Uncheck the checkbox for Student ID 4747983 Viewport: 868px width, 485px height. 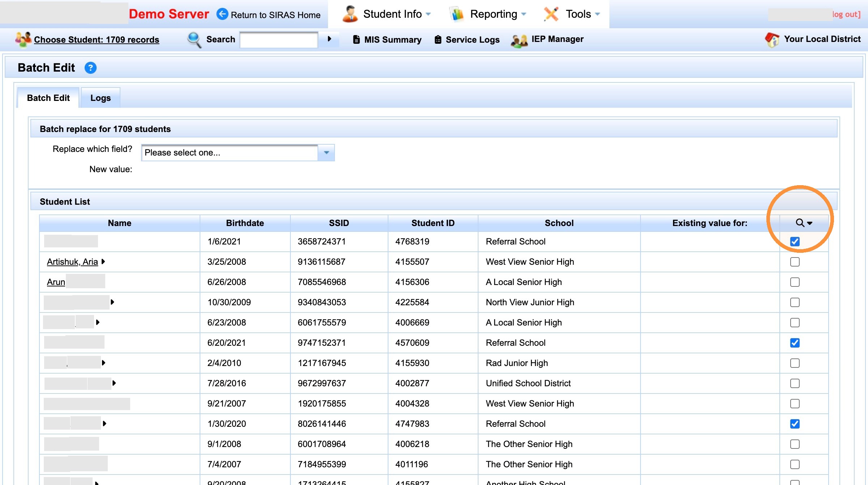pos(795,424)
